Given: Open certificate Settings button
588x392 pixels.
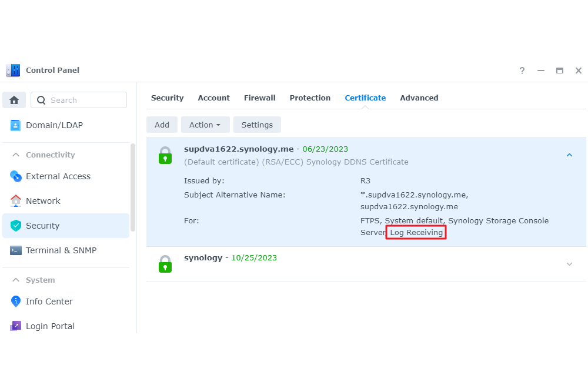Looking at the screenshot, I should pos(257,125).
